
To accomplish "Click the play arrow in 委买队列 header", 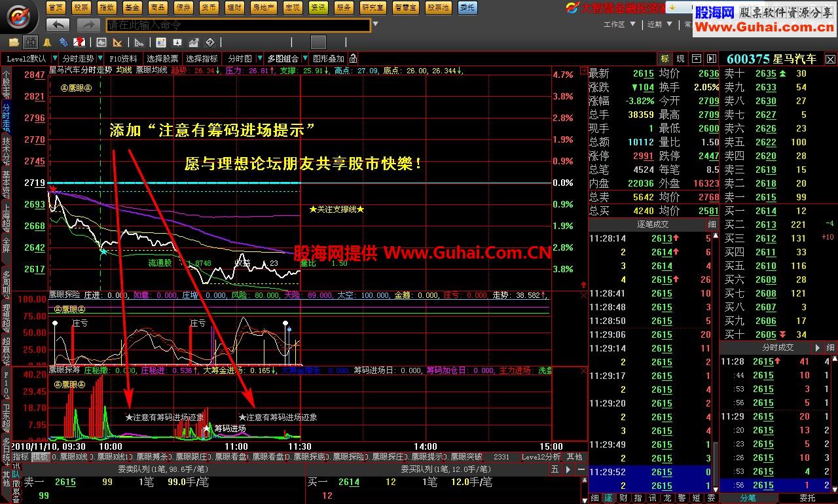I will [567, 469].
